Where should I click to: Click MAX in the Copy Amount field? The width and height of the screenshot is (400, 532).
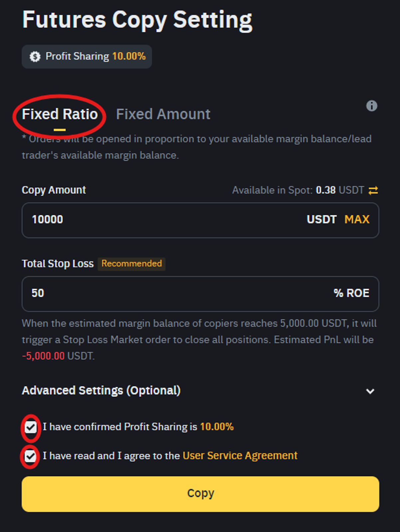pyautogui.click(x=357, y=219)
